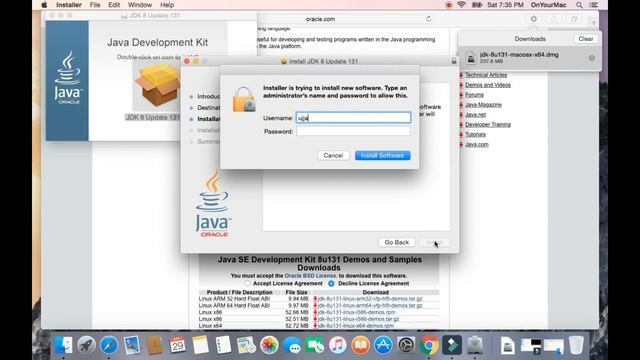Open iTunes music note icon

tap(338, 345)
